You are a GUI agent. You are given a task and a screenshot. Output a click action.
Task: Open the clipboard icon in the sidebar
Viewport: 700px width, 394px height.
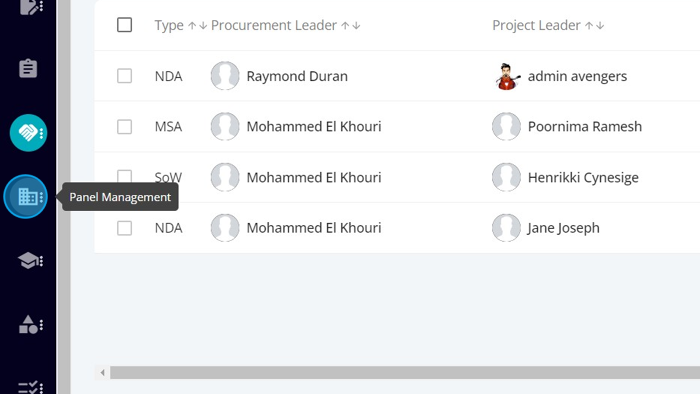[x=28, y=69]
